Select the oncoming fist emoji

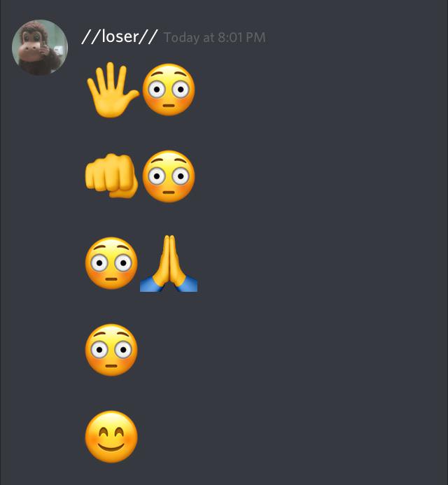tap(111, 176)
